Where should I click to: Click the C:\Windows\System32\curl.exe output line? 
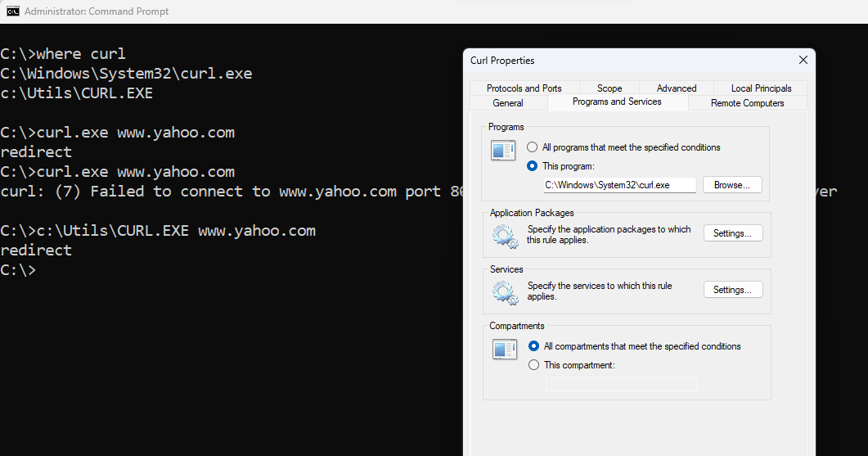(x=126, y=74)
